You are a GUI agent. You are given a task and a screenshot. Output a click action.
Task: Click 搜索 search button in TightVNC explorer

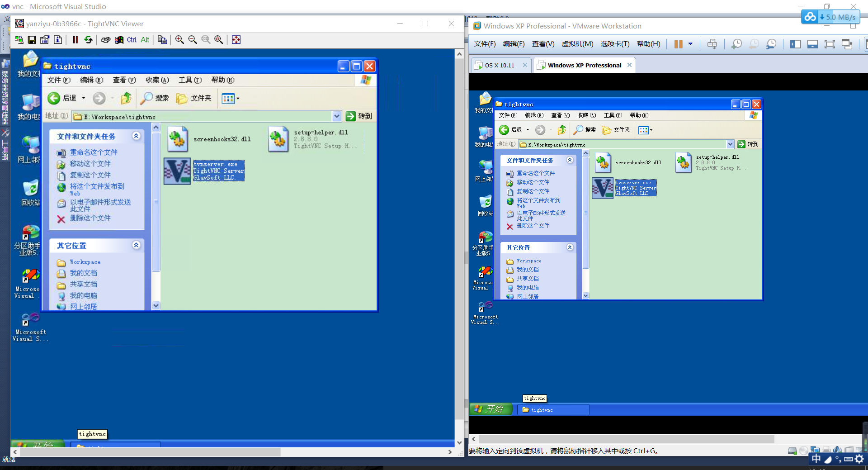coord(155,98)
